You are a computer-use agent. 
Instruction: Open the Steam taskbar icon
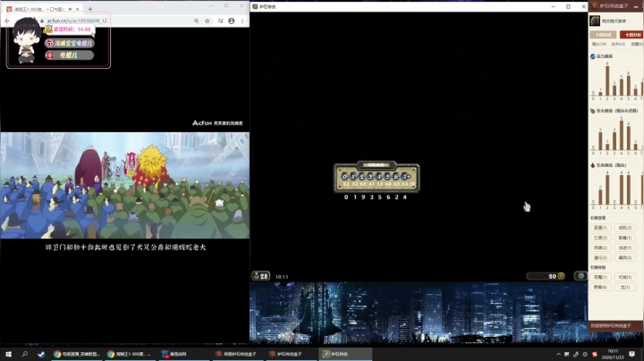[41, 354]
